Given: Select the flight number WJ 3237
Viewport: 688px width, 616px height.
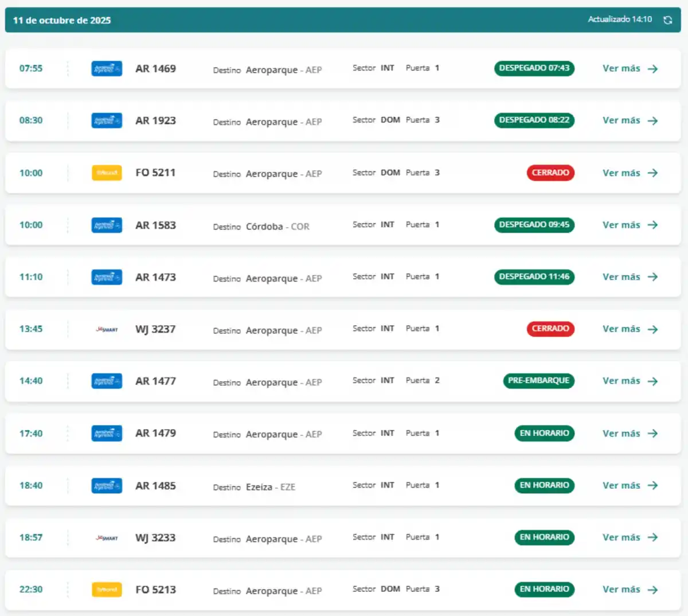Looking at the screenshot, I should 155,329.
